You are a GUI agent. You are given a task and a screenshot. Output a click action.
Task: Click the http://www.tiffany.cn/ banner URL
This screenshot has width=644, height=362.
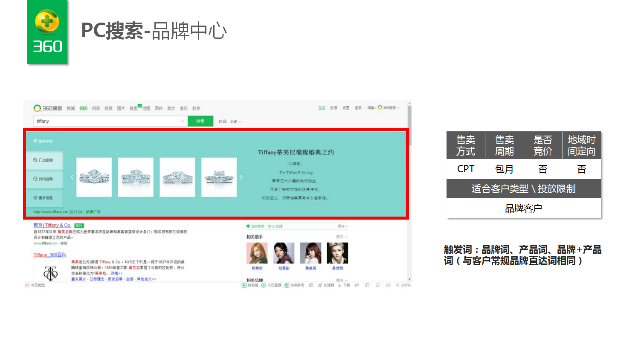[x=50, y=212]
